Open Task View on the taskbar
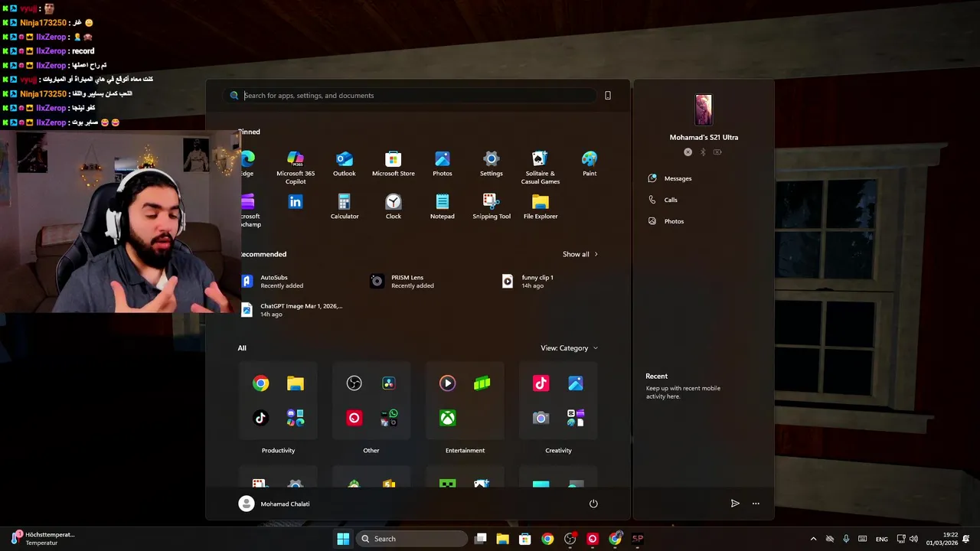 tap(480, 539)
